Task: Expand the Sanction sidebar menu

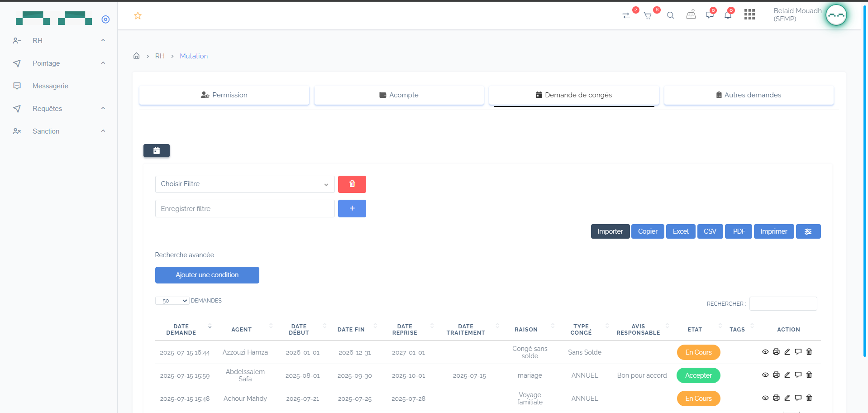Action: click(x=59, y=131)
